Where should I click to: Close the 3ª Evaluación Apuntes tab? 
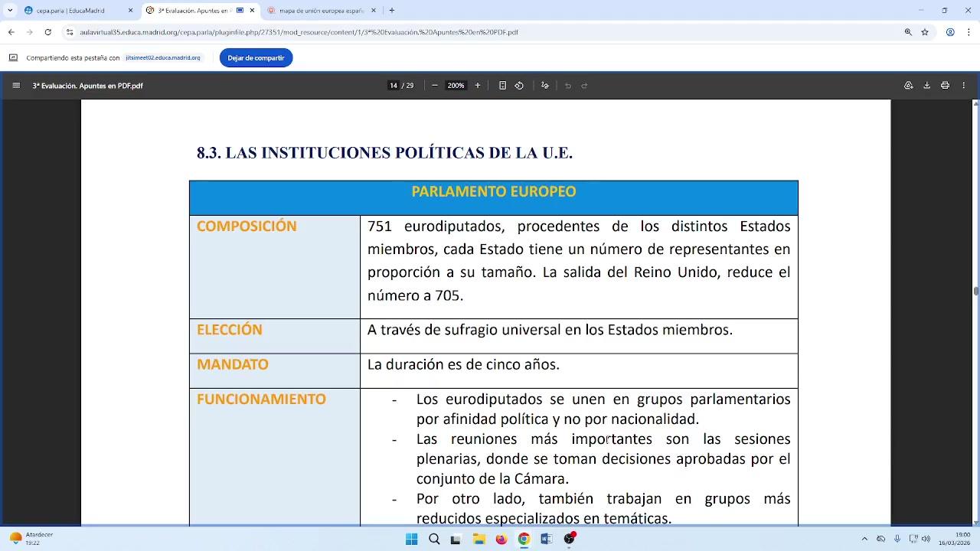(252, 11)
